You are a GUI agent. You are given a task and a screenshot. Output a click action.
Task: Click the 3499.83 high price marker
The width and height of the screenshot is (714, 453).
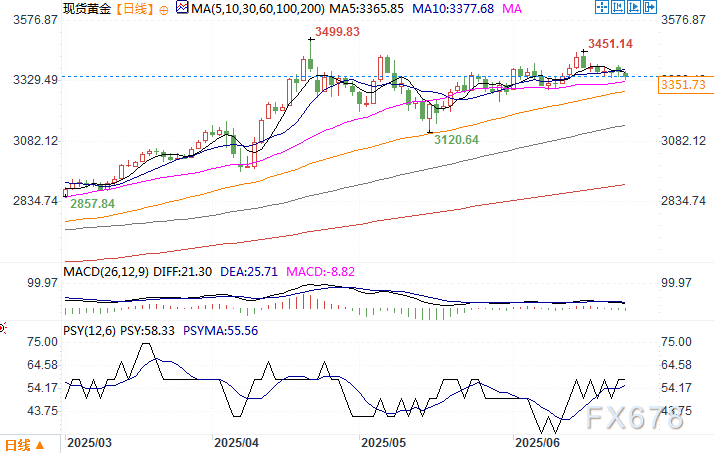[x=337, y=32]
